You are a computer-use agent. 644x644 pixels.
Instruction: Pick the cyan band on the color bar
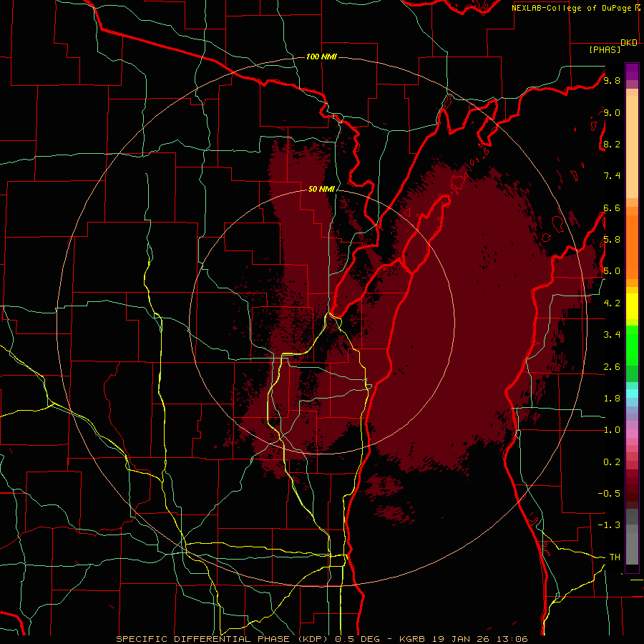(632, 394)
